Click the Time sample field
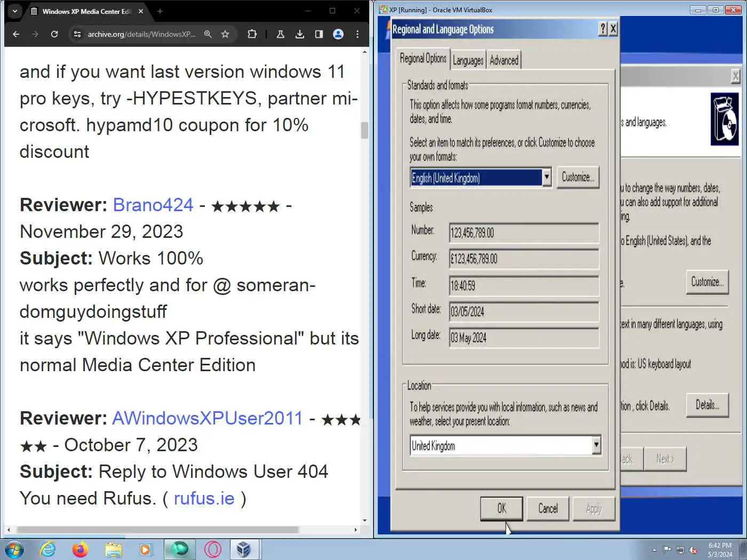 coord(524,286)
